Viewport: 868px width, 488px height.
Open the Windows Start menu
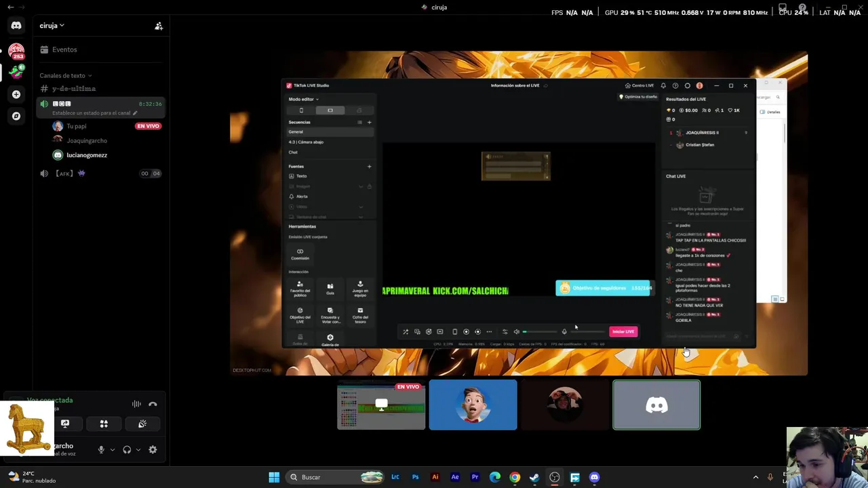point(274,477)
